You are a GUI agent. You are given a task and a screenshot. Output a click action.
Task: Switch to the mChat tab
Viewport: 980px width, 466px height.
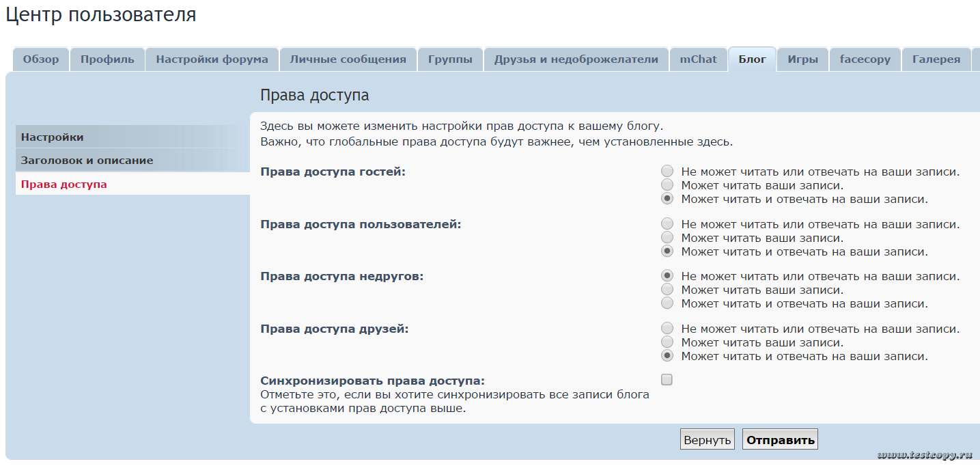(698, 59)
